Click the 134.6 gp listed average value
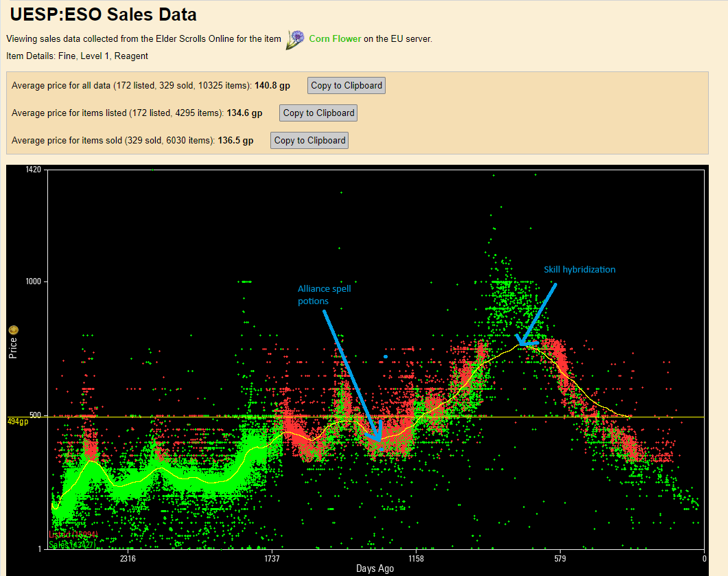 point(244,113)
